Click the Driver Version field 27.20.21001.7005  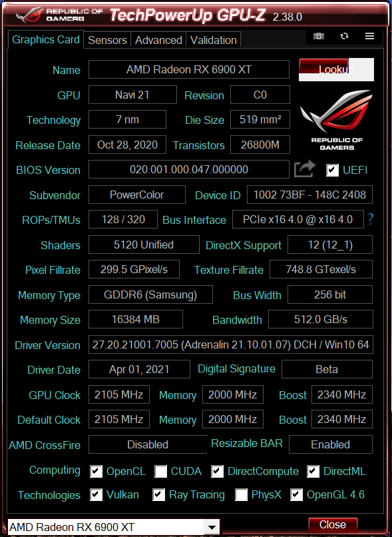click(x=231, y=344)
